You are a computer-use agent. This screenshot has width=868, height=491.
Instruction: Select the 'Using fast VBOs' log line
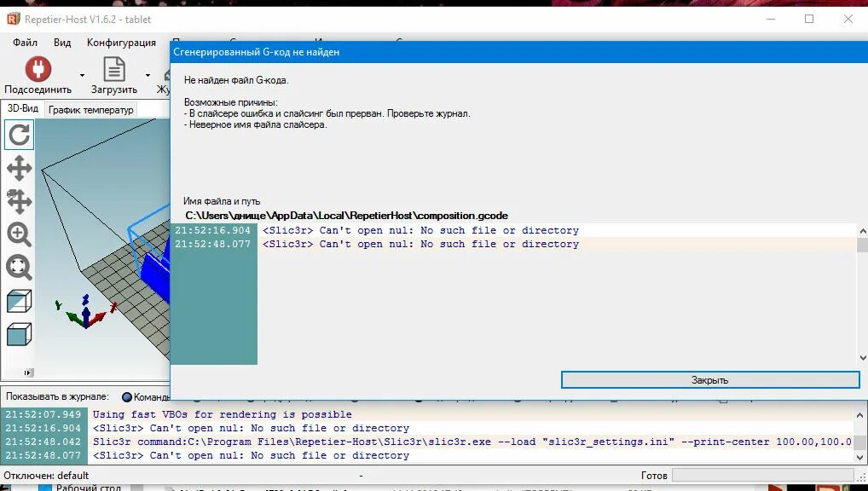pyautogui.click(x=222, y=414)
